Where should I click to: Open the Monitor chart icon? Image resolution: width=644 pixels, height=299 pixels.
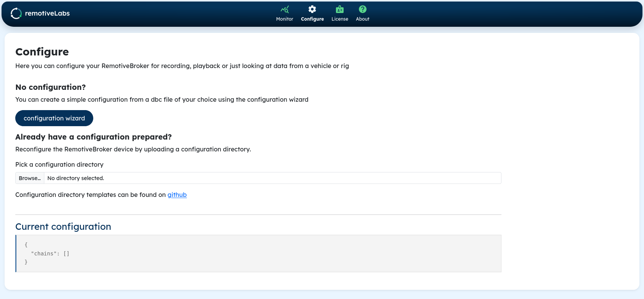tap(285, 9)
